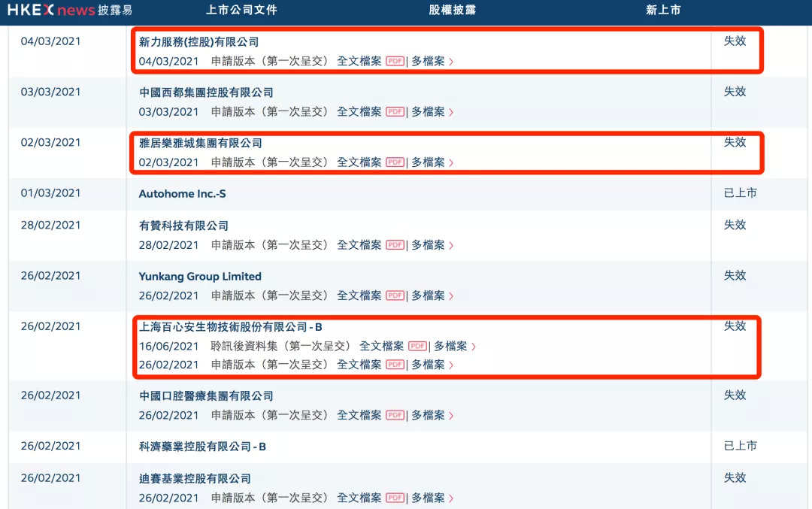Click 失效 status for 有贊科技有限公司
This screenshot has width=812, height=509.
[x=735, y=225]
